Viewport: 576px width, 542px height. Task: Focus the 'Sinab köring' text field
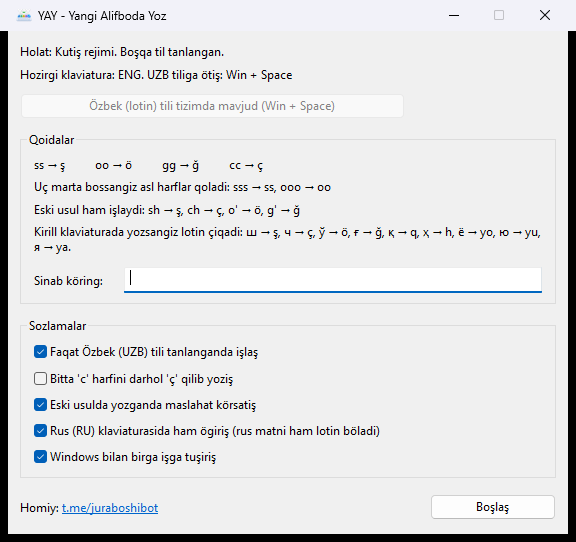(333, 280)
